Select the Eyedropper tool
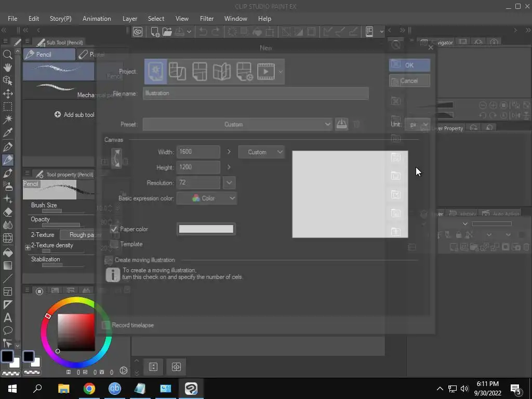The height and width of the screenshot is (399, 532). [7, 132]
